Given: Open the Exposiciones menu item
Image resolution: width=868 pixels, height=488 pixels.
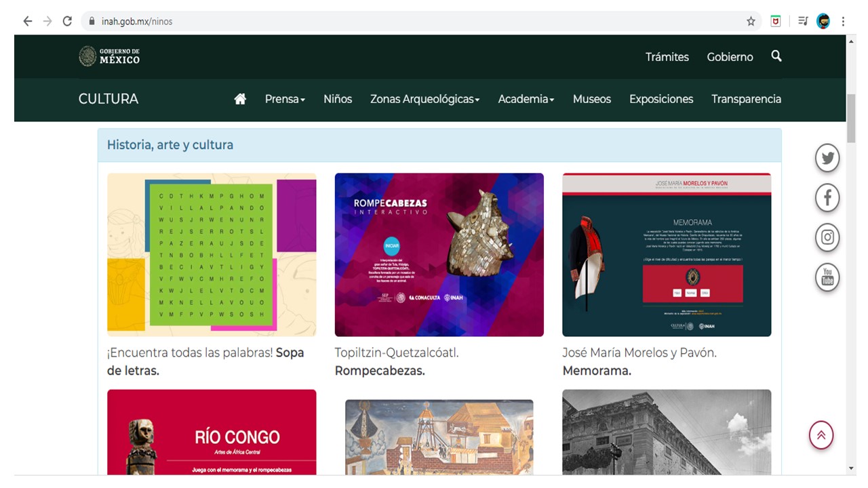Looking at the screenshot, I should coord(661,99).
